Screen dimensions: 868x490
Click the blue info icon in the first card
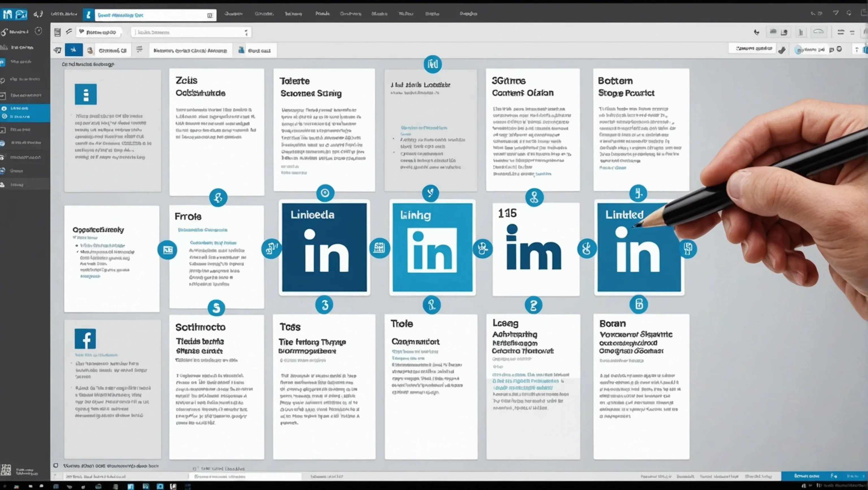(86, 94)
